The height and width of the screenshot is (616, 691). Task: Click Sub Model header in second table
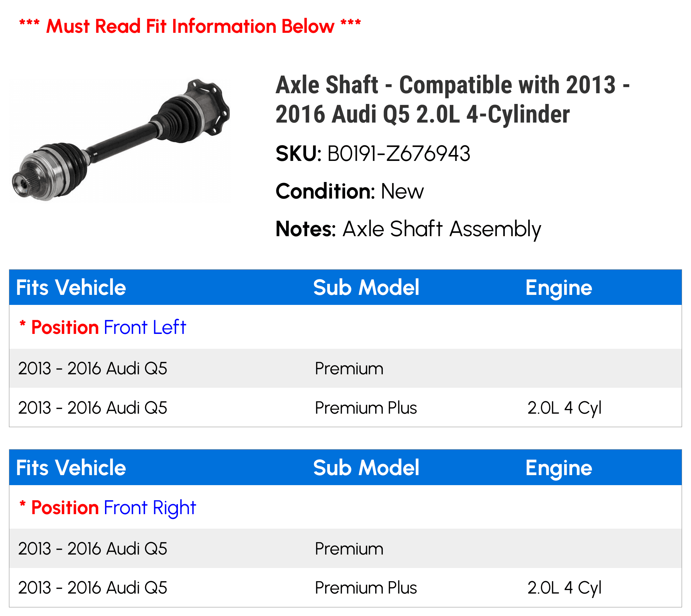(x=366, y=468)
